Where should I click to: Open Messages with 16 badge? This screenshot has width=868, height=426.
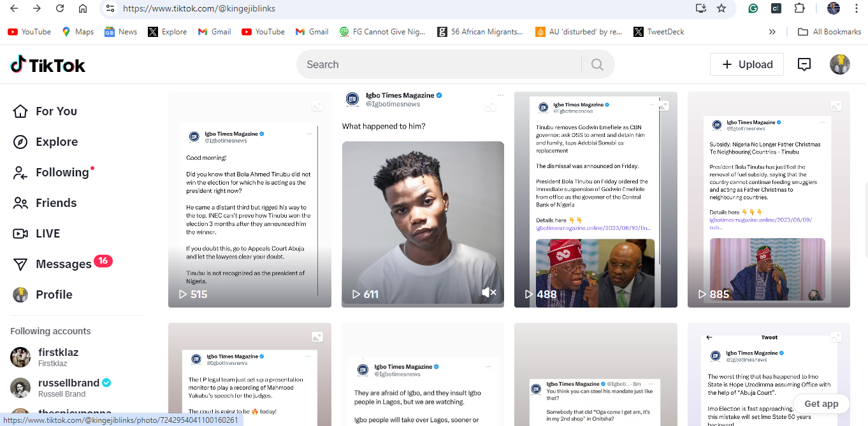(x=62, y=264)
